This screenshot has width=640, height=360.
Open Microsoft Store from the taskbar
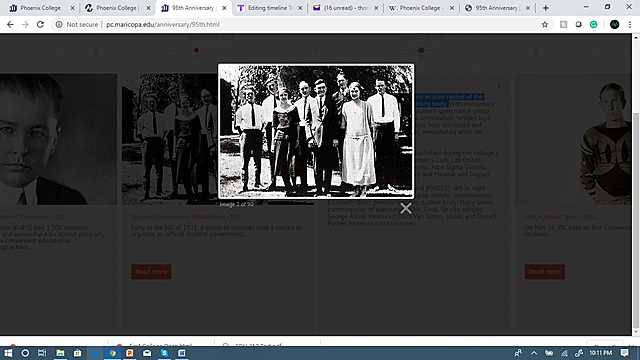point(77,353)
